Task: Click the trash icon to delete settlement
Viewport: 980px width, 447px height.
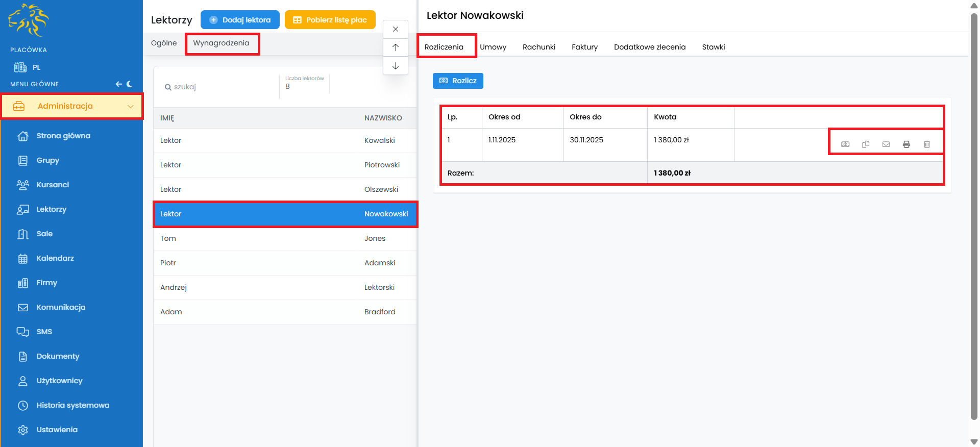Action: [x=926, y=144]
